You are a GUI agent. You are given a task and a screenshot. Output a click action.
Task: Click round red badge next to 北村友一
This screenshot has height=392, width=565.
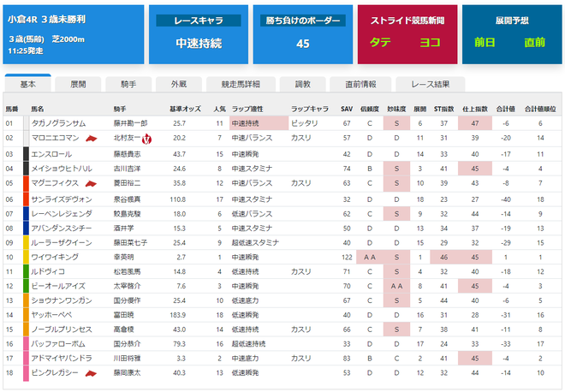pyautogui.click(x=146, y=139)
